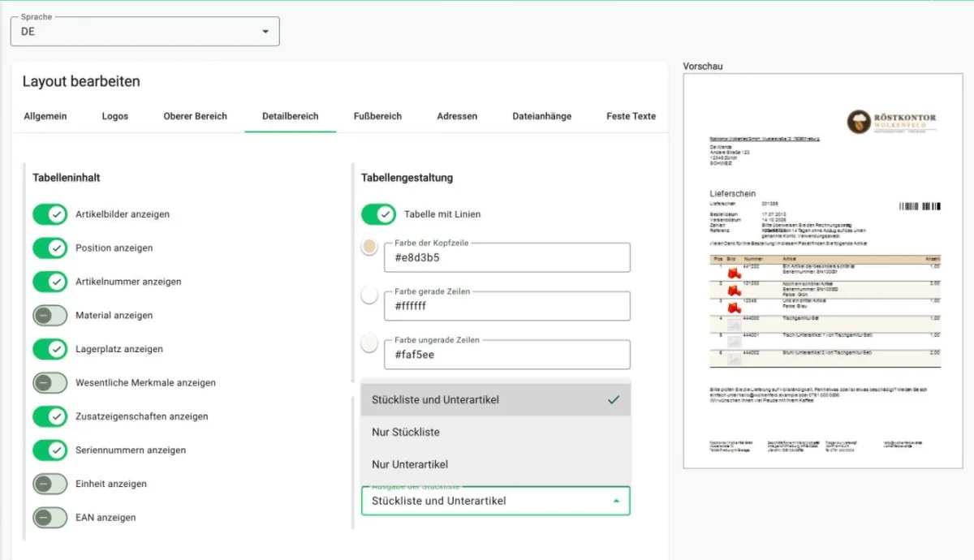This screenshot has height=560, width=974.
Task: Go to the Dateianhänge tab
Action: pyautogui.click(x=542, y=116)
